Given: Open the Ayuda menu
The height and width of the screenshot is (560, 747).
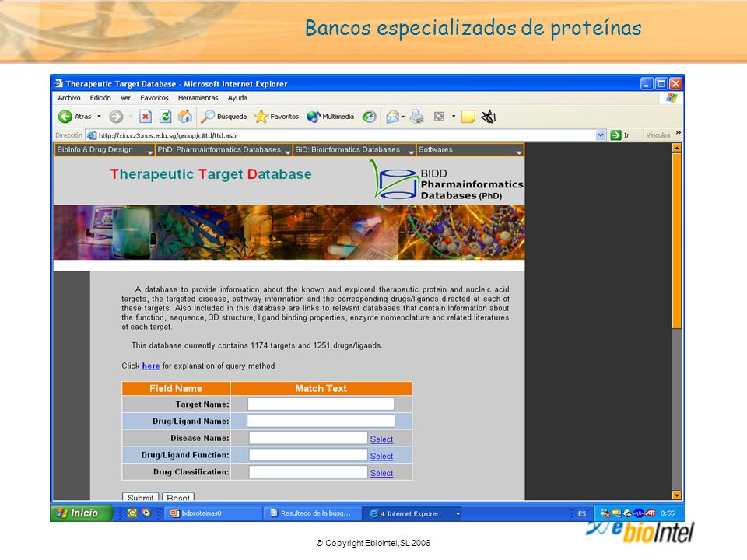Looking at the screenshot, I should [237, 98].
